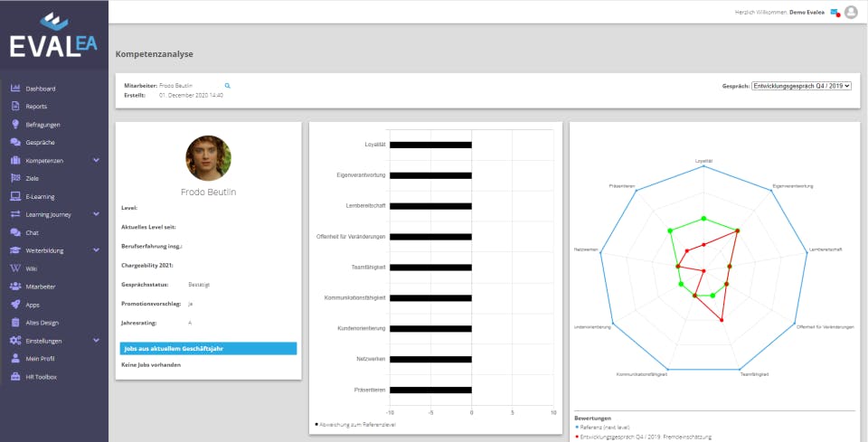Click the EVALEA logo
This screenshot has width=868, height=442.
(53, 35)
